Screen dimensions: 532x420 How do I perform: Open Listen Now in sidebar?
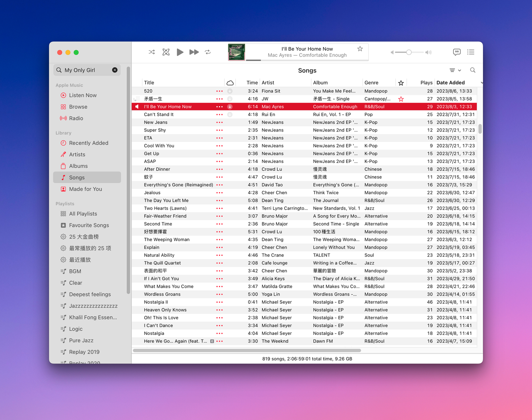click(82, 95)
